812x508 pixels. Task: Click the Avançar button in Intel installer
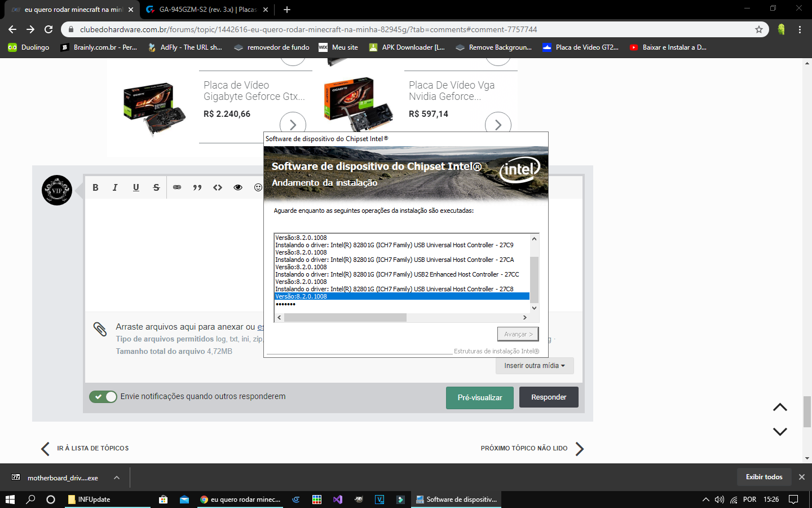point(518,334)
